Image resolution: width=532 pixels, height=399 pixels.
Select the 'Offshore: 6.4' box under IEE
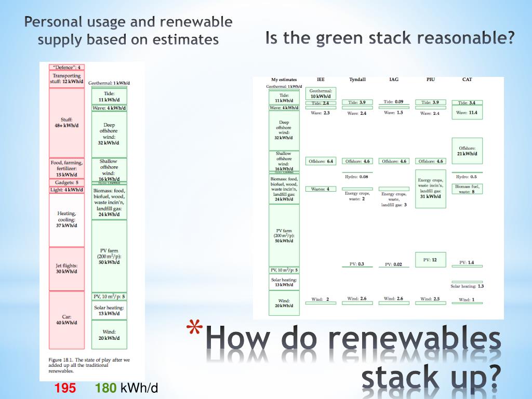(x=321, y=161)
